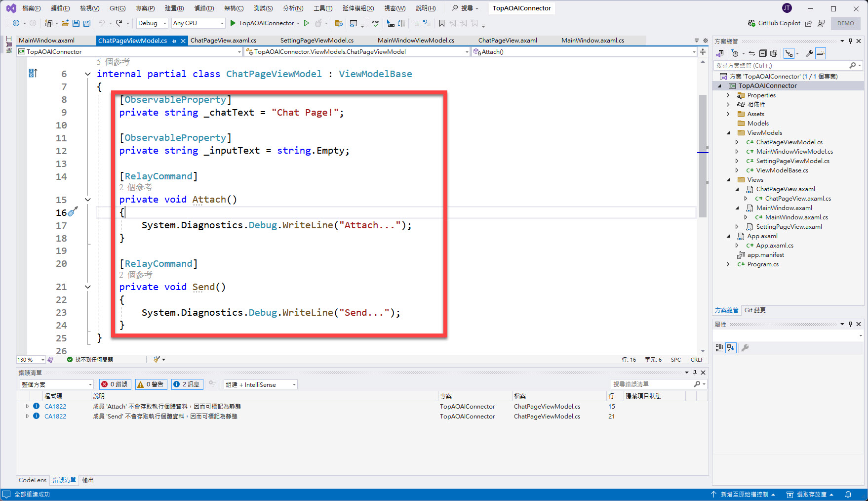
Task: Toggle the 2 messages filter
Action: [x=187, y=384]
